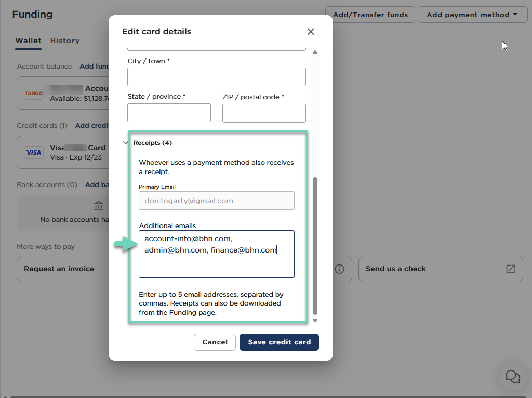Focus the City / town input field
532x398 pixels.
point(216,77)
